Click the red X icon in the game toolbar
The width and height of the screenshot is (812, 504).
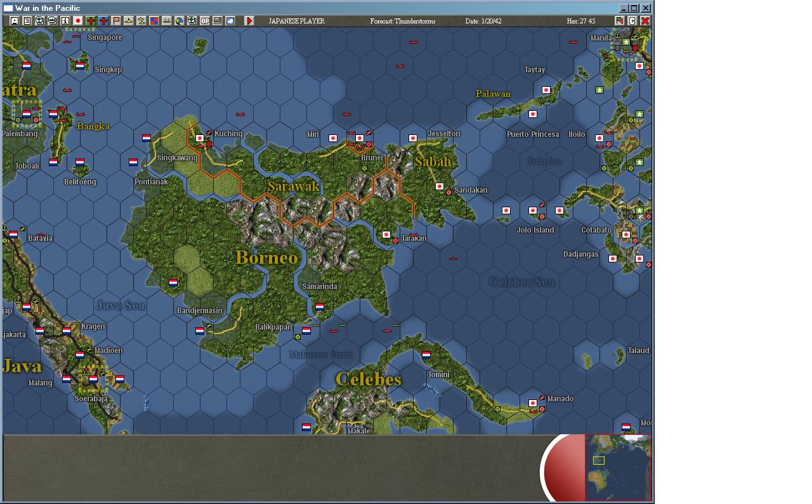pyautogui.click(x=645, y=21)
